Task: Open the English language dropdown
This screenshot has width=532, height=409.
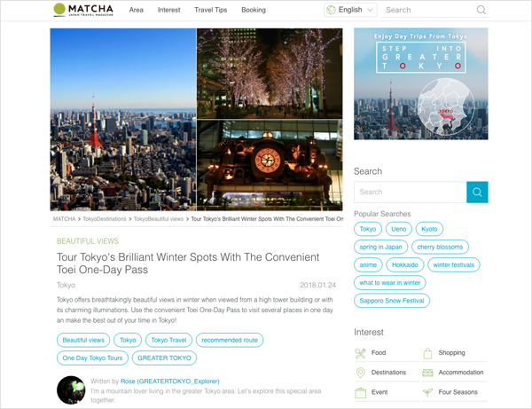Action: [350, 10]
